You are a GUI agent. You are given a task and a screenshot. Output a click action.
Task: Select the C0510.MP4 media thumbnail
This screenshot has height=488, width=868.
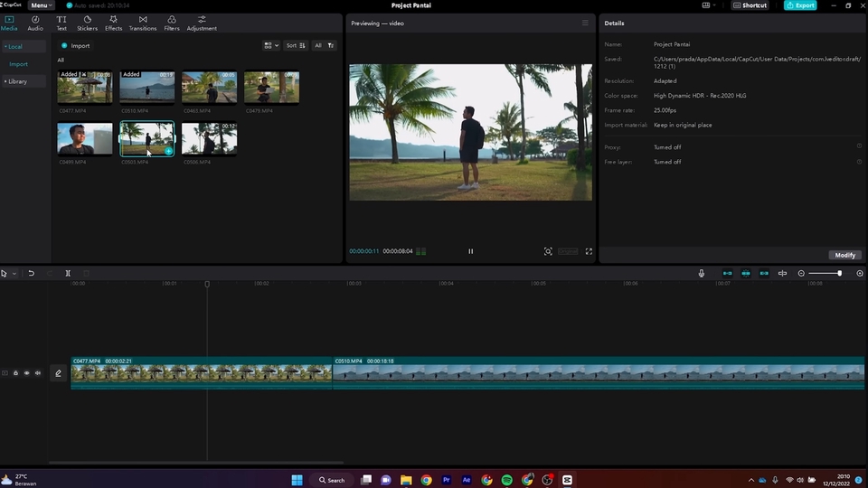tap(147, 87)
